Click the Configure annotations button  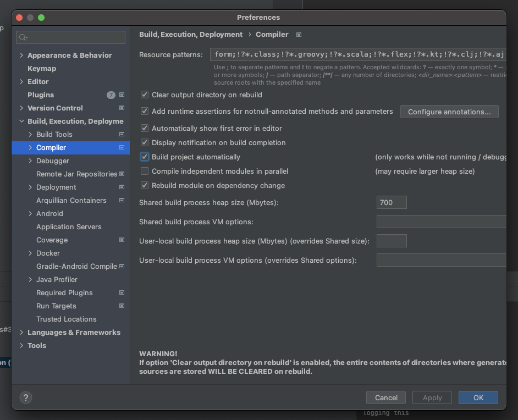pyautogui.click(x=449, y=112)
